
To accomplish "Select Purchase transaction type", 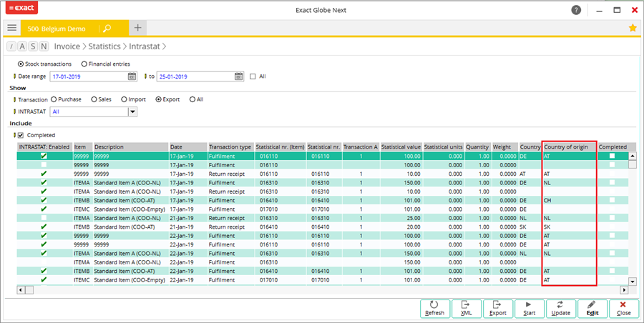I will tap(54, 99).
